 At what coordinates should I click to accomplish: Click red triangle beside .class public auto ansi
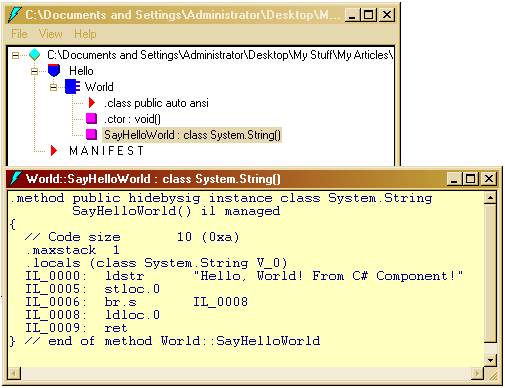pyautogui.click(x=92, y=103)
